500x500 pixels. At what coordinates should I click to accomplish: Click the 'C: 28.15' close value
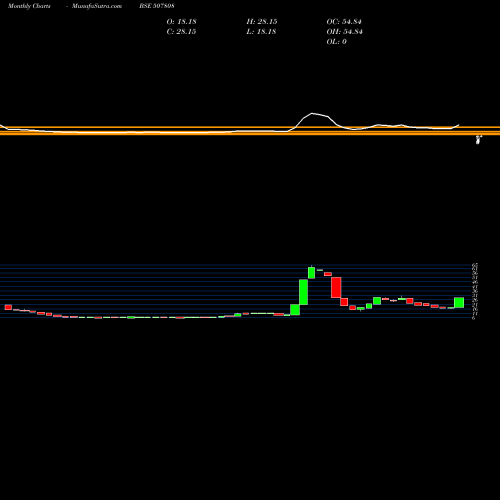tap(181, 32)
